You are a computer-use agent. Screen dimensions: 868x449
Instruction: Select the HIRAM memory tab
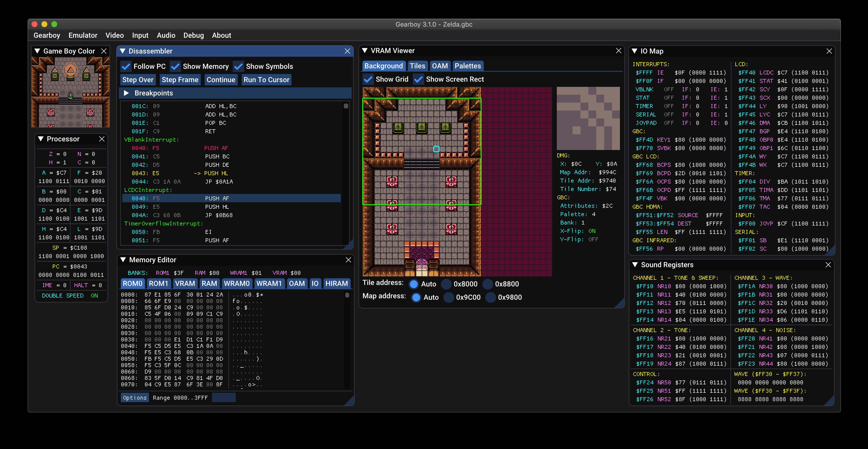tap(336, 283)
